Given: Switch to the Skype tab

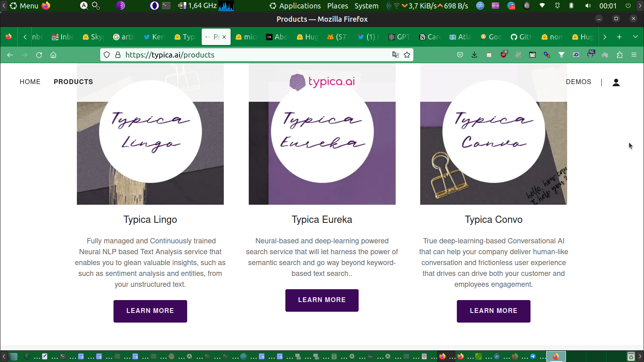Looking at the screenshot, I should click(93, 37).
